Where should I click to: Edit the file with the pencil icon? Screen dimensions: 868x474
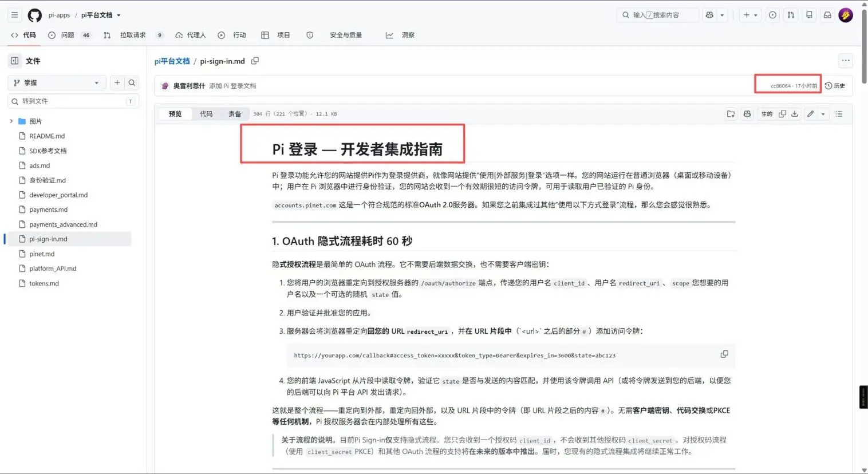coord(811,114)
